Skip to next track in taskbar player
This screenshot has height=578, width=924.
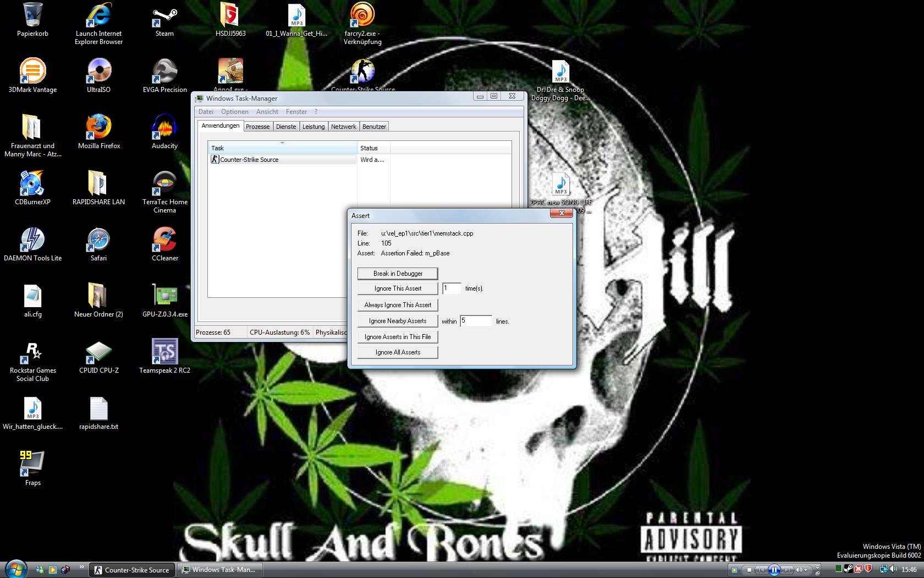(x=787, y=570)
